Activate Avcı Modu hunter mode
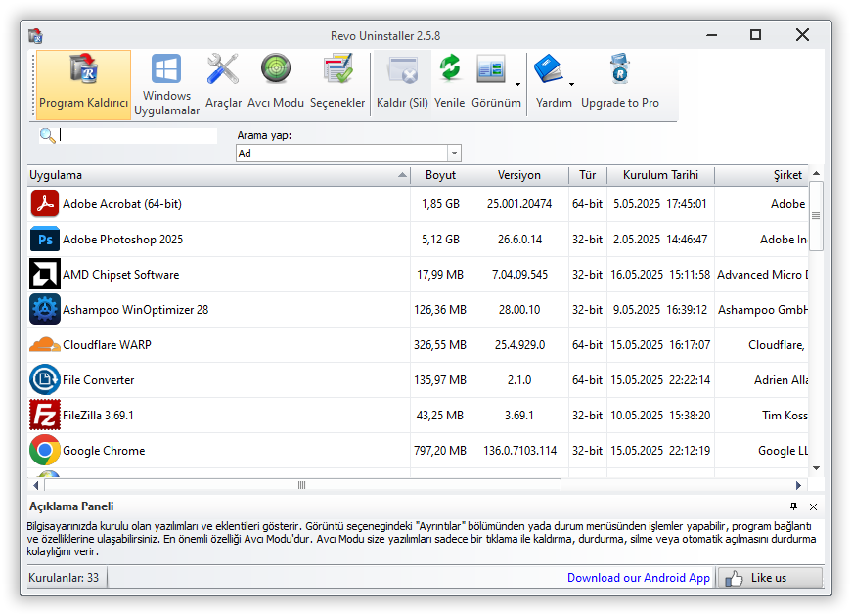 [276, 81]
